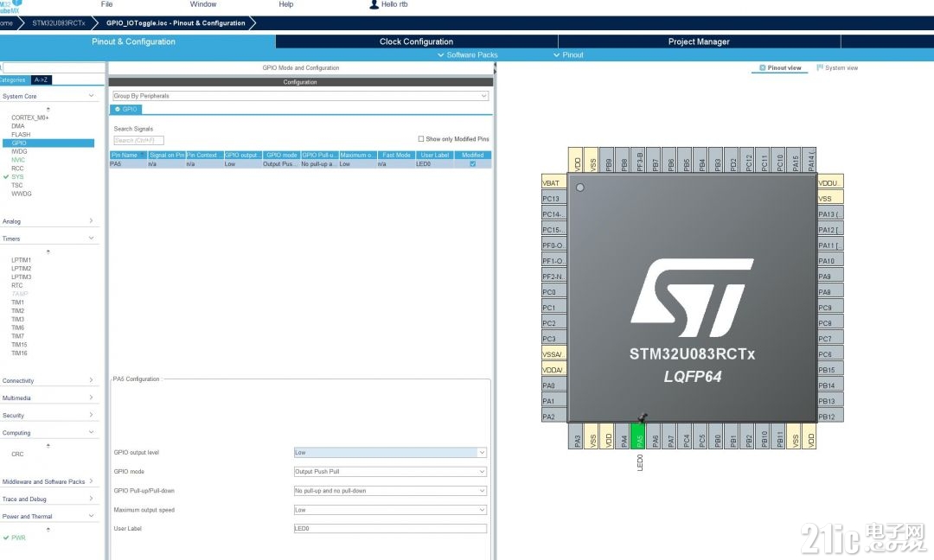
Task: Switch to System view
Action: click(x=837, y=68)
